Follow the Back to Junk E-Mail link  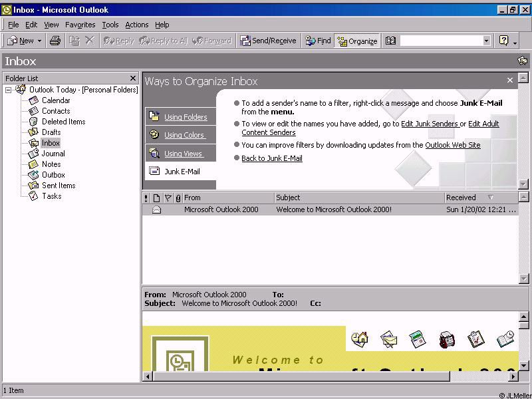[x=271, y=158]
